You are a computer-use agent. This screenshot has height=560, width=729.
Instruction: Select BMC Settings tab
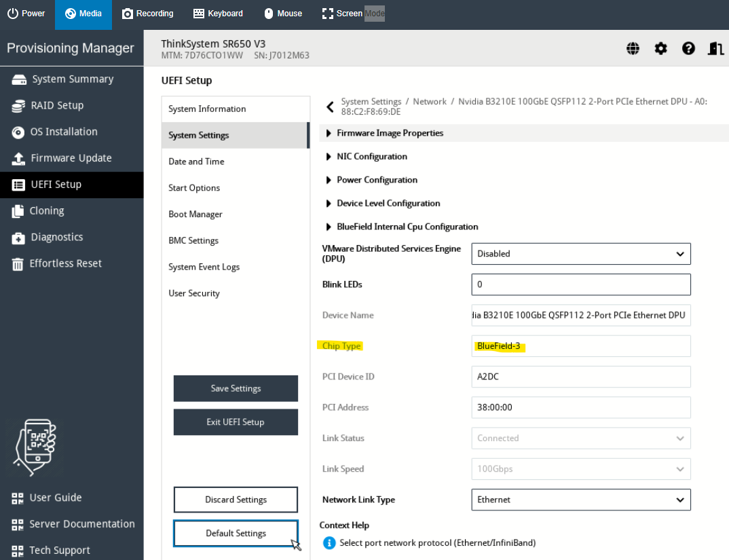pyautogui.click(x=236, y=240)
